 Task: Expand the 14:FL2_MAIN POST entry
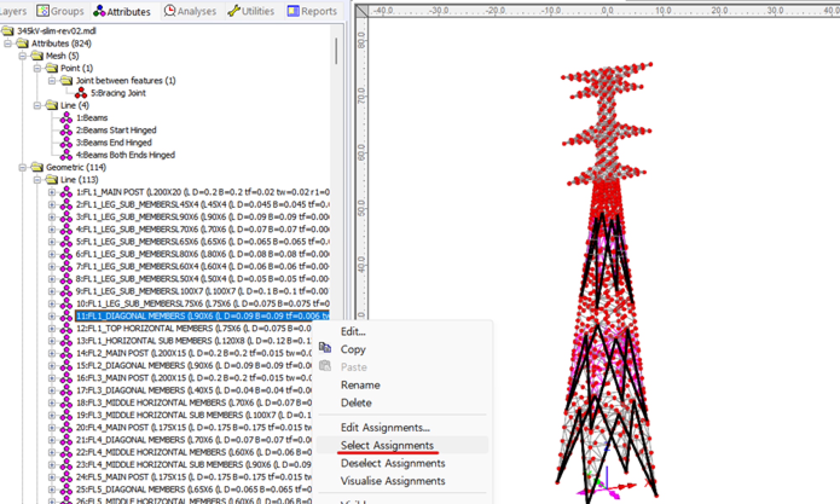tap(52, 353)
